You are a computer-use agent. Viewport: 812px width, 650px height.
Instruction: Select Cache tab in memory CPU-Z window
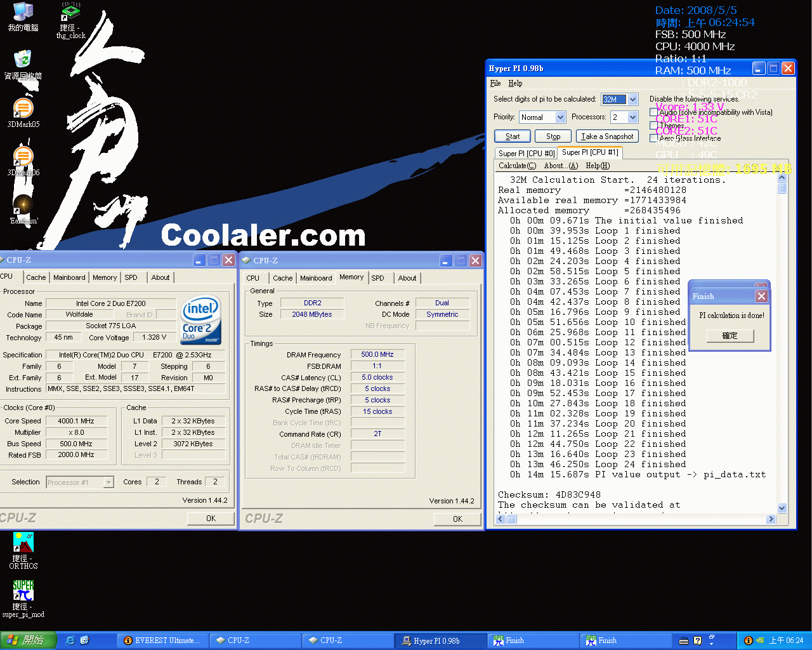click(x=283, y=278)
